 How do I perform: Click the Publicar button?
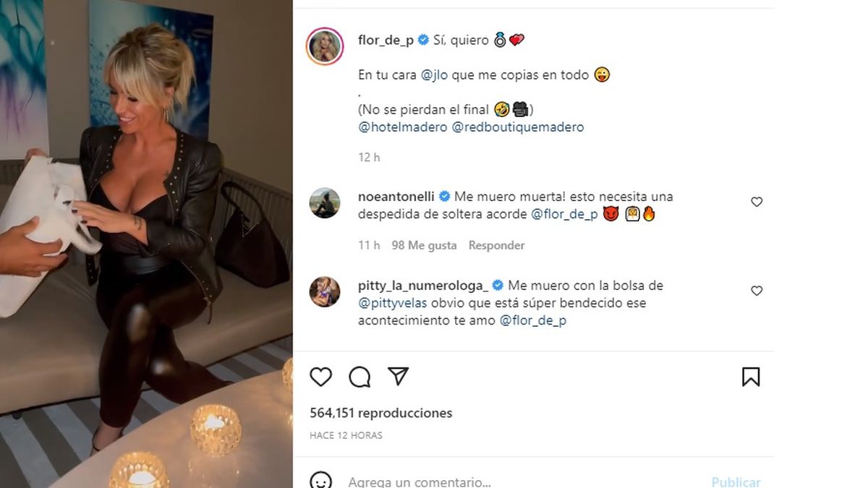tap(736, 481)
